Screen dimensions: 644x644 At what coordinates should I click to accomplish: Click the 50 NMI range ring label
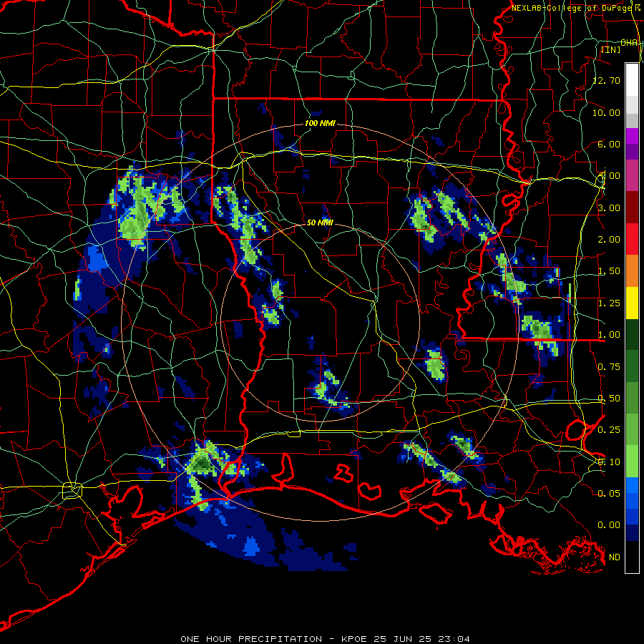[x=320, y=223]
